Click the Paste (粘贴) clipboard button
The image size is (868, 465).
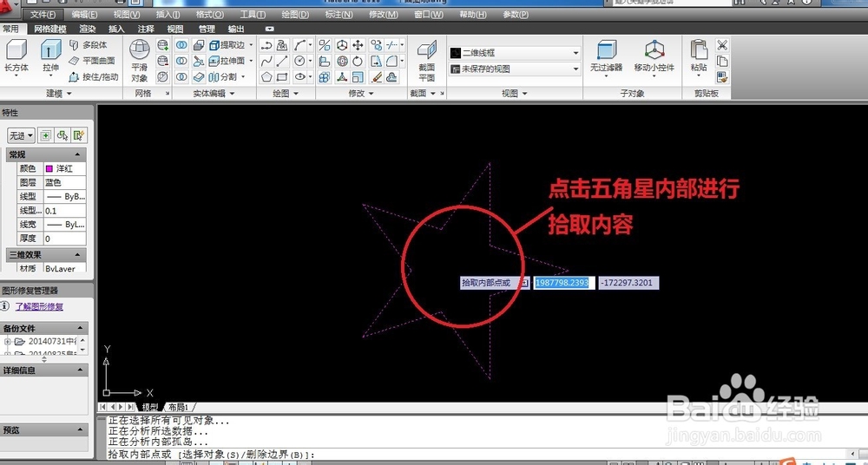pyautogui.click(x=699, y=56)
